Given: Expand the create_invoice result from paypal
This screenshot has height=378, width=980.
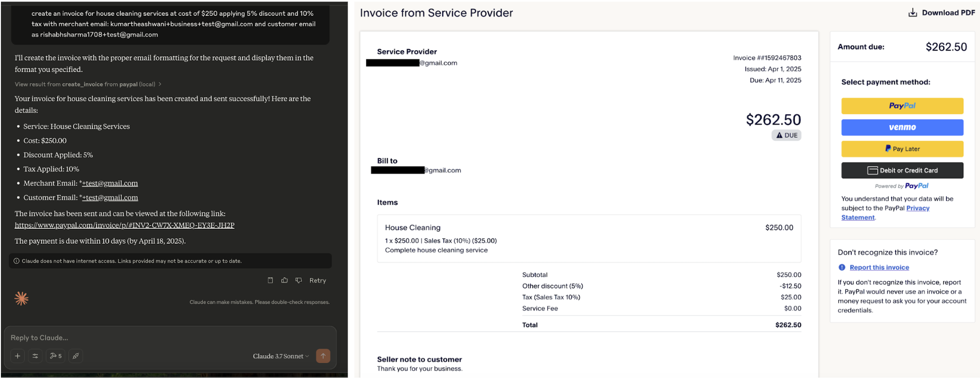Looking at the screenshot, I should 88,84.
